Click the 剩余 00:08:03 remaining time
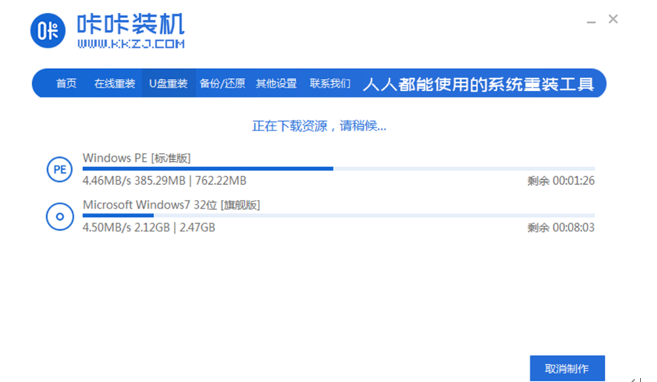Image resolution: width=657 pixels, height=382 pixels. point(561,227)
